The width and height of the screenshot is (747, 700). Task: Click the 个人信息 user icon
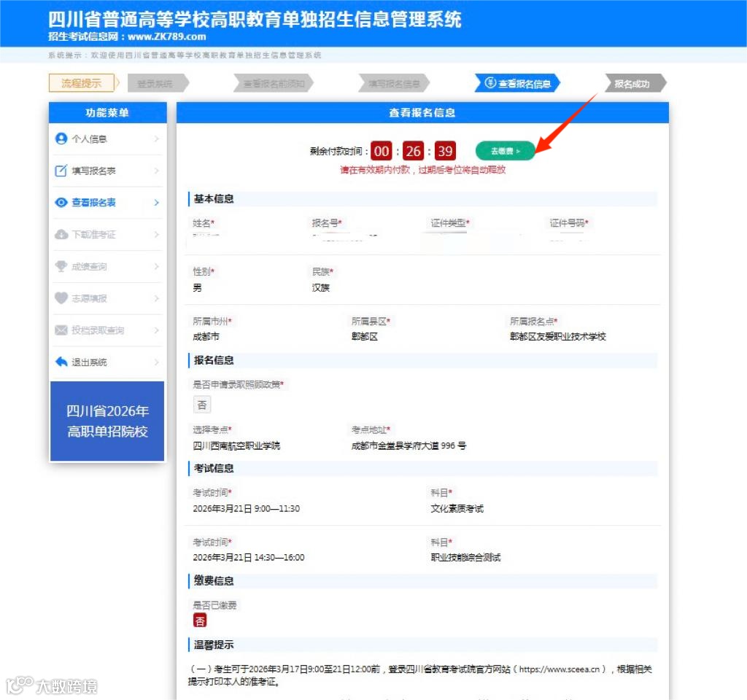click(x=61, y=139)
